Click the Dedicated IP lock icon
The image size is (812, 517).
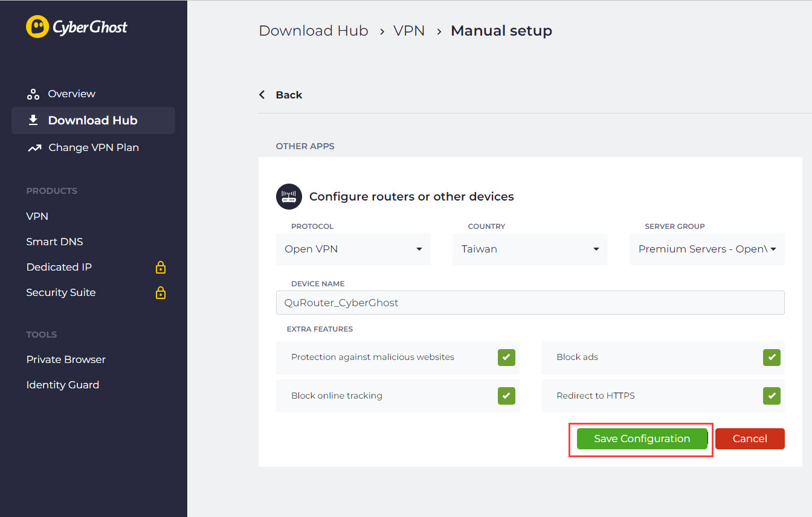coord(161,267)
